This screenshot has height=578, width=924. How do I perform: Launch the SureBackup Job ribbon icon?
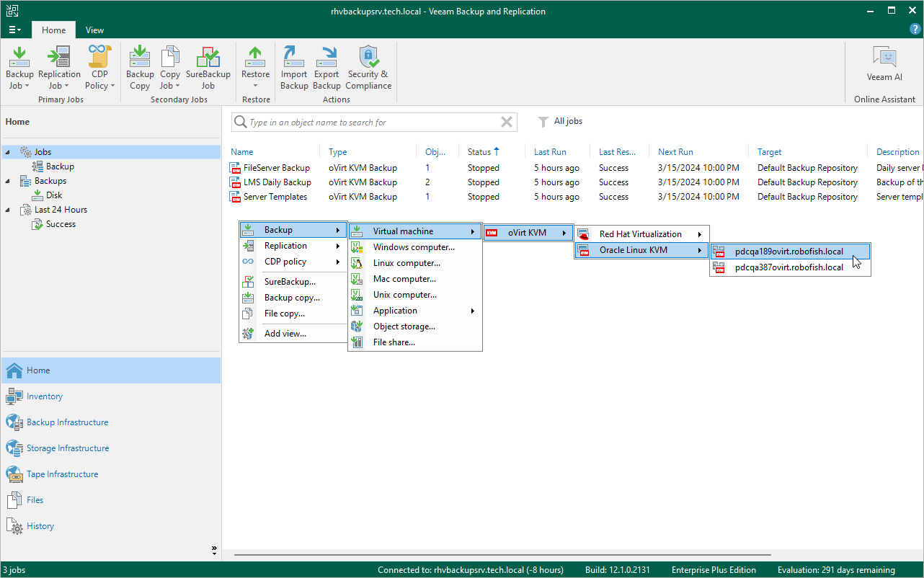coord(208,68)
